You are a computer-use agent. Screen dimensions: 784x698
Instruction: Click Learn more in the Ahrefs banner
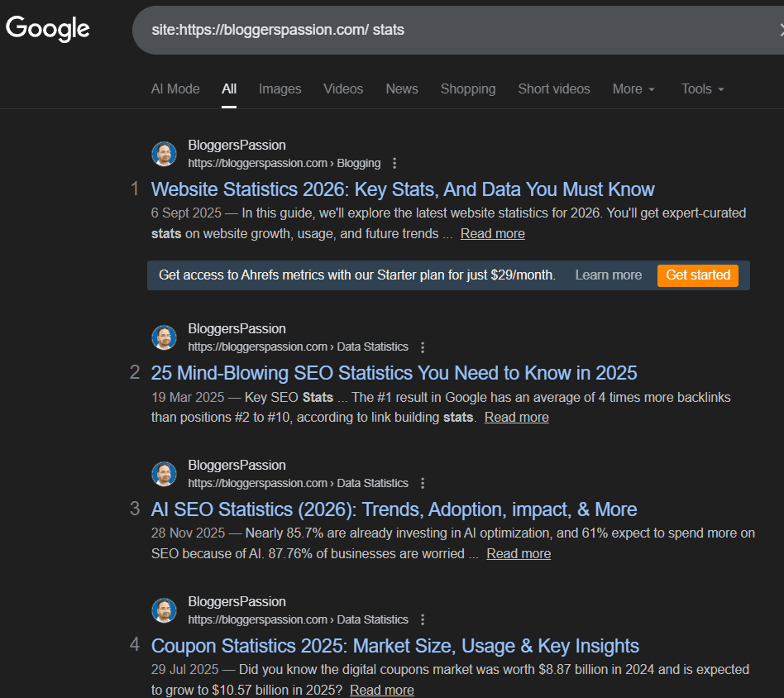point(608,275)
